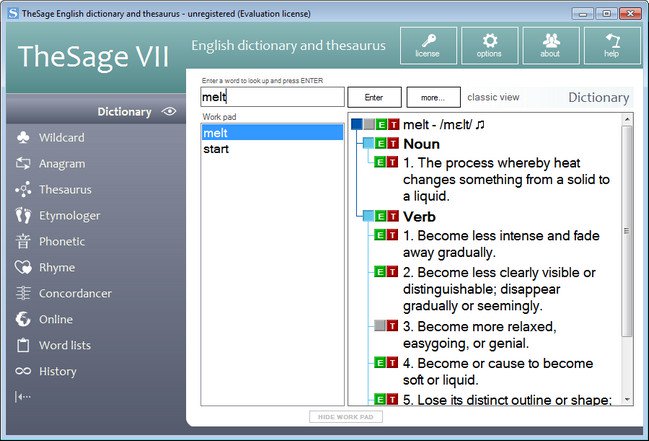Viewport: 649px width, 441px height.
Task: Click the green E icon beside Noun
Action: (381, 143)
